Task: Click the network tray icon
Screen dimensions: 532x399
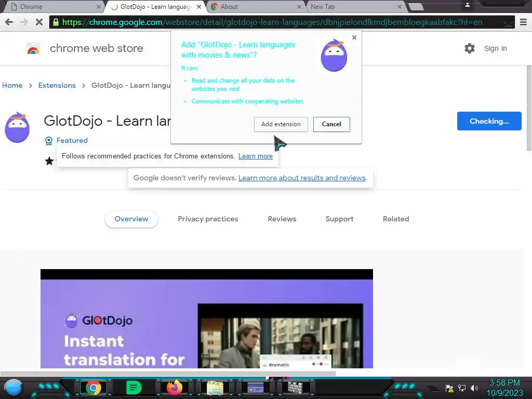Action: (462, 388)
